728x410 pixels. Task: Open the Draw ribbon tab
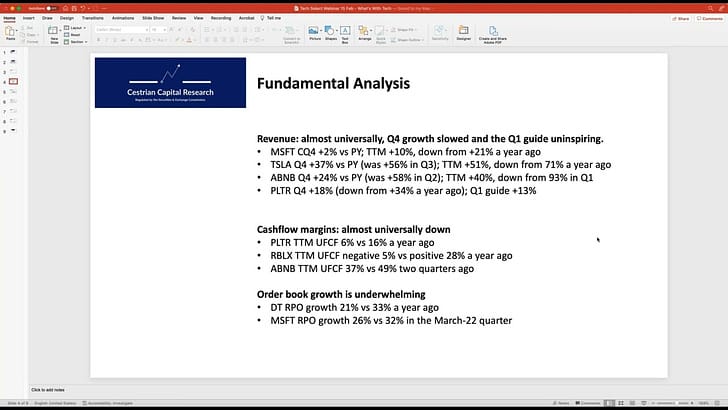coord(47,18)
